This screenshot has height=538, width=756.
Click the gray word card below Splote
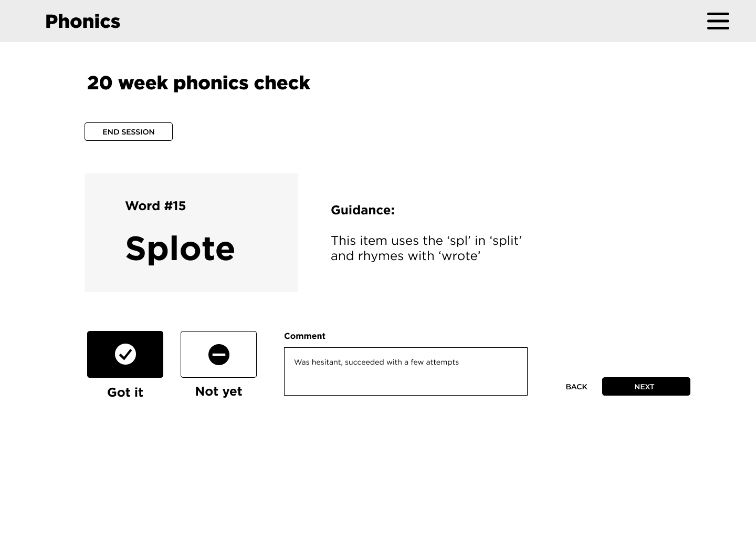click(191, 278)
